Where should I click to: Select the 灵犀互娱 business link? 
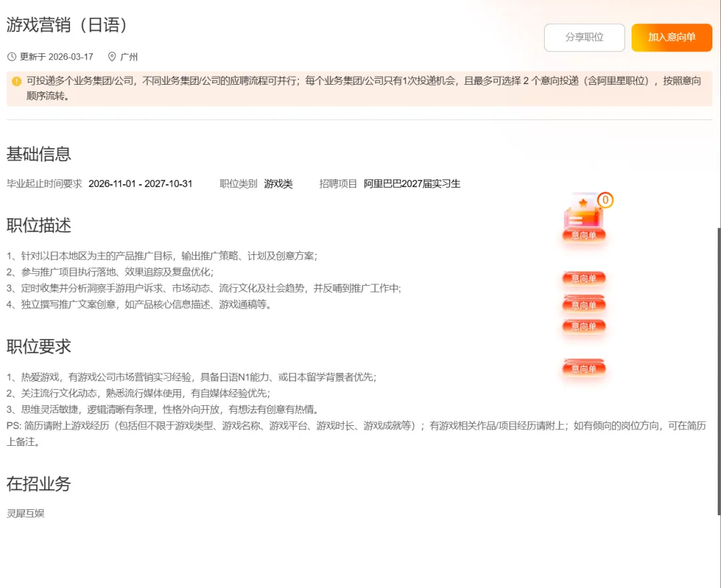tap(25, 513)
